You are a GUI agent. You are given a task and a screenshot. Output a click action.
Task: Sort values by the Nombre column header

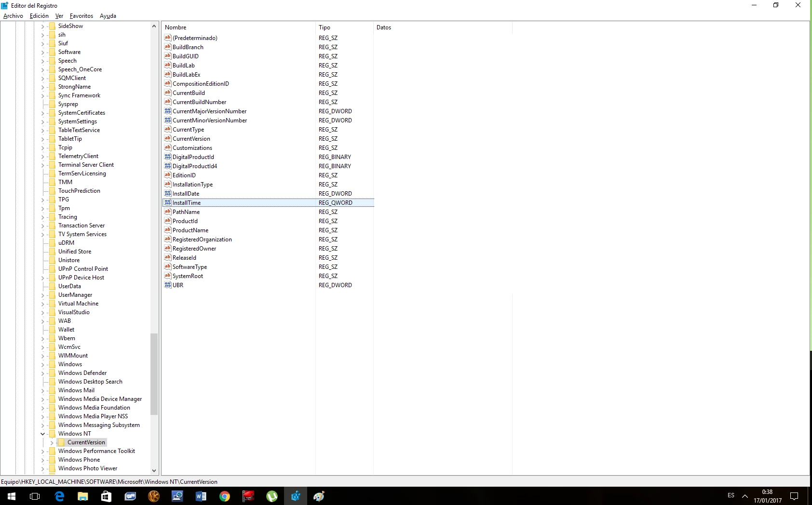(239, 27)
